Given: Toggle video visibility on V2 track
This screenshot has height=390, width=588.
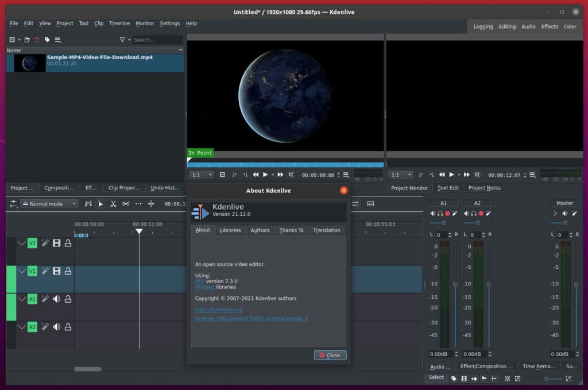Looking at the screenshot, I should click(x=57, y=244).
